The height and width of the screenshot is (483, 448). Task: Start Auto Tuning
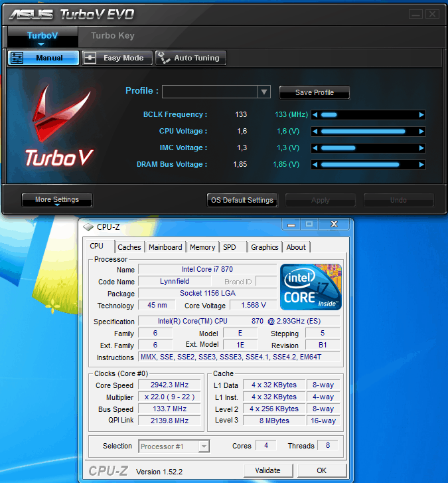190,58
